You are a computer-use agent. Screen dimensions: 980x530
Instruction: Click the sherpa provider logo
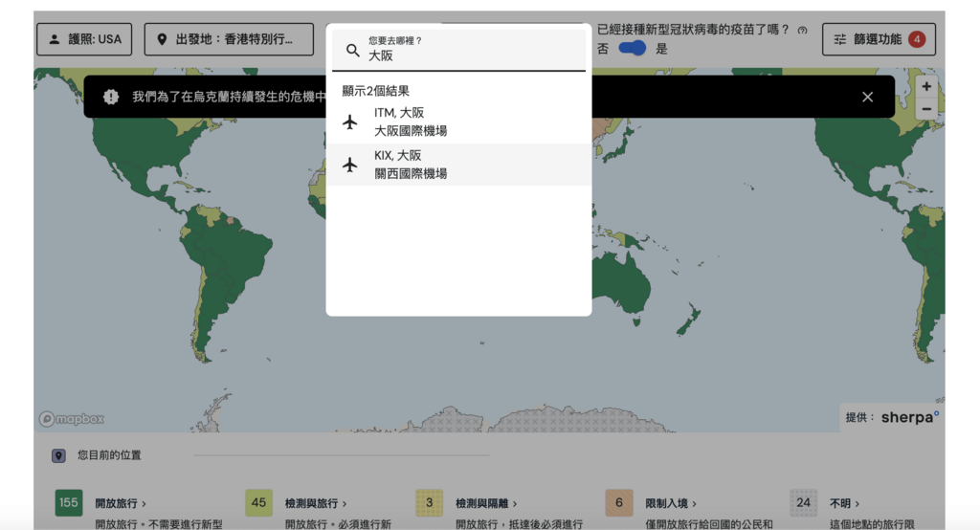909,417
